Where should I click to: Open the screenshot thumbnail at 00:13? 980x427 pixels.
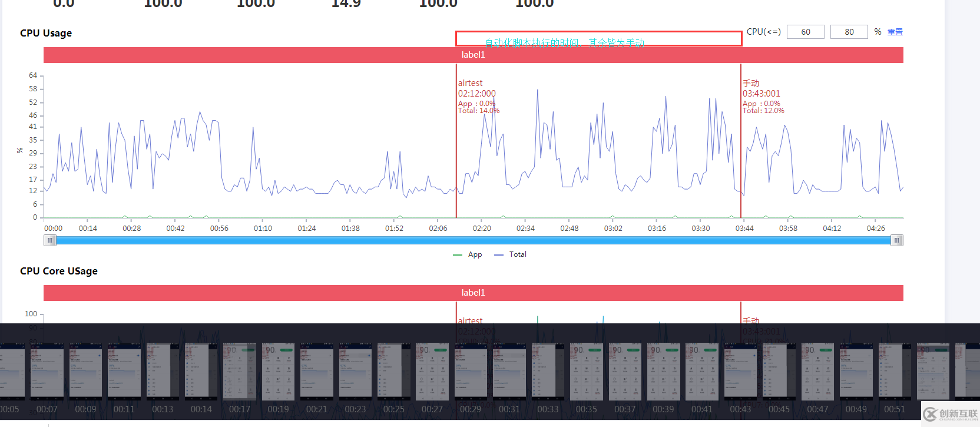coord(163,372)
